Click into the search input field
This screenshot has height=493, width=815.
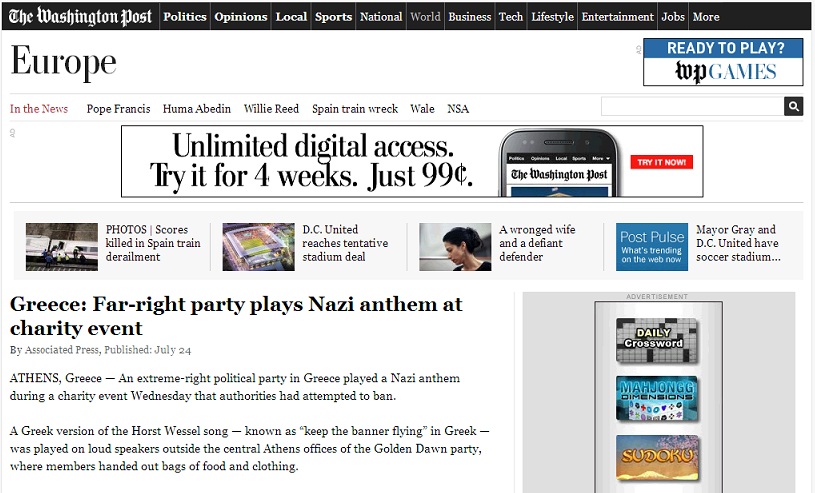click(x=692, y=107)
